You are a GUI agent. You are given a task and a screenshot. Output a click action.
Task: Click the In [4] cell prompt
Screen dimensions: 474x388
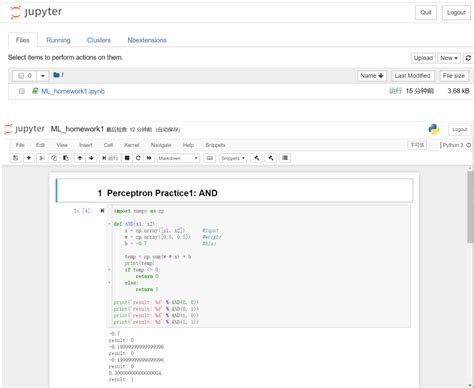[x=82, y=211]
